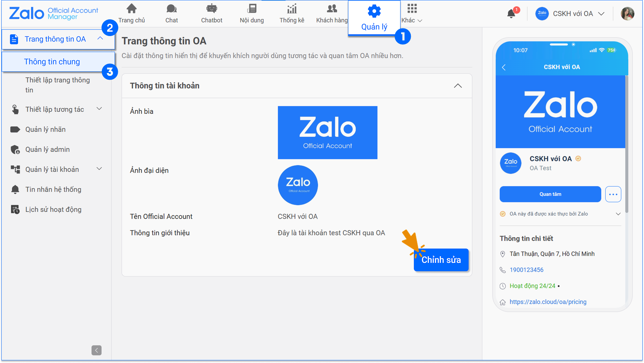
Task: Open Chatbot robot icon in top navigation
Action: click(x=211, y=9)
